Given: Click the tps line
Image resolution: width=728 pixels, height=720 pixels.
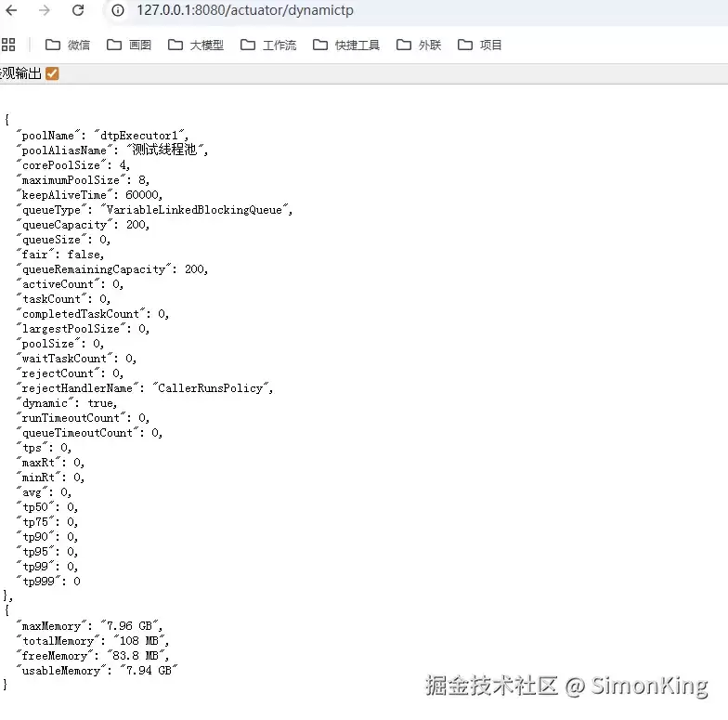Looking at the screenshot, I should (44, 448).
